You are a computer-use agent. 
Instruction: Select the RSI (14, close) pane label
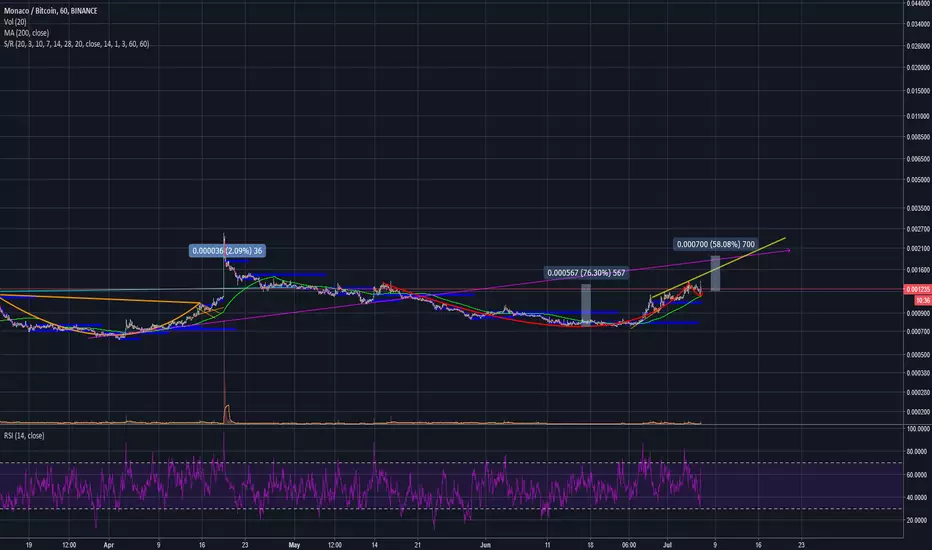[x=24, y=436]
